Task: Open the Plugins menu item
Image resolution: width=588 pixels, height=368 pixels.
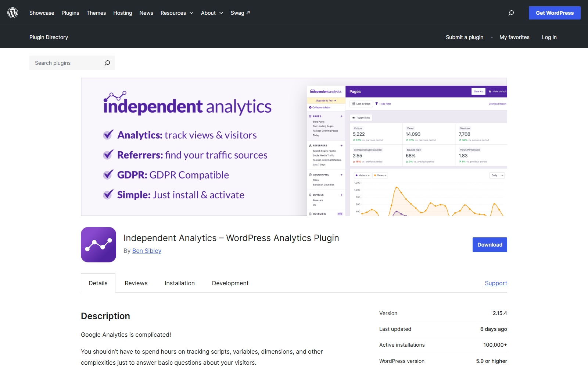Action: pos(70,13)
